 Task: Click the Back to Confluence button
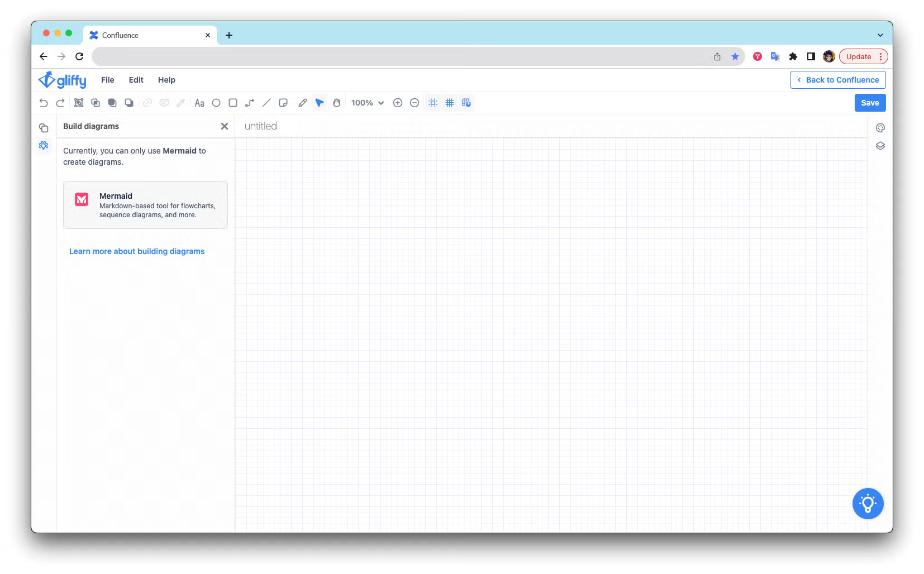coord(838,80)
